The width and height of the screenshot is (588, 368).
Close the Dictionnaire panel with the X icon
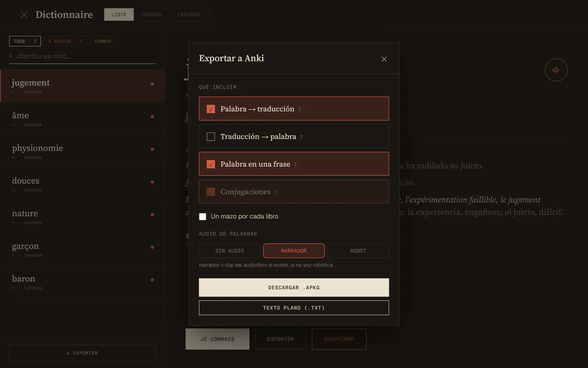[24, 15]
